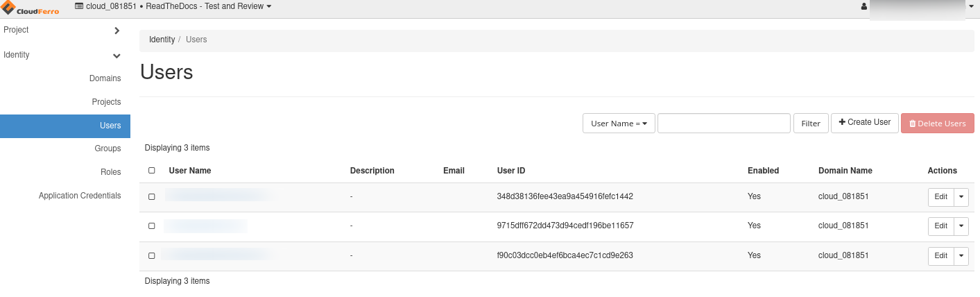
Task: Click user ID 9715dff672dd473d94cedf196be11657
Action: (x=565, y=226)
